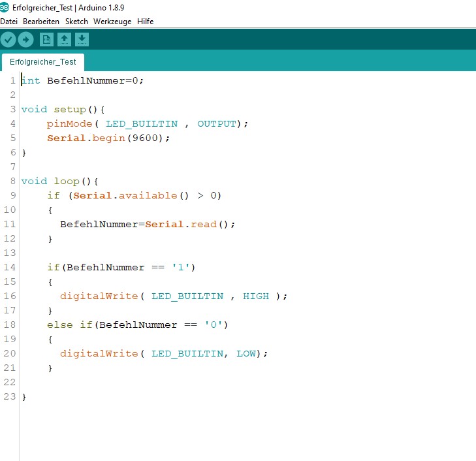
Task: Click 'BefehlNummer' on line 11
Action: (99, 224)
